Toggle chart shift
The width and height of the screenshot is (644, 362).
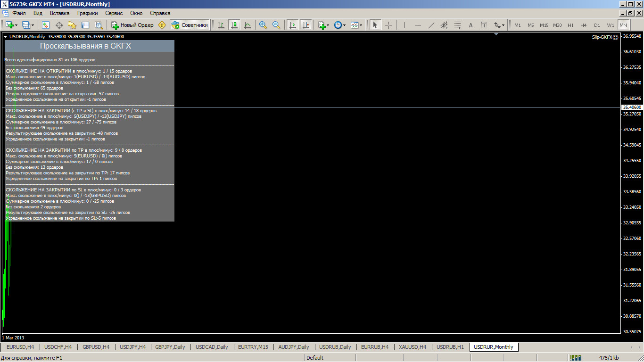click(x=306, y=25)
